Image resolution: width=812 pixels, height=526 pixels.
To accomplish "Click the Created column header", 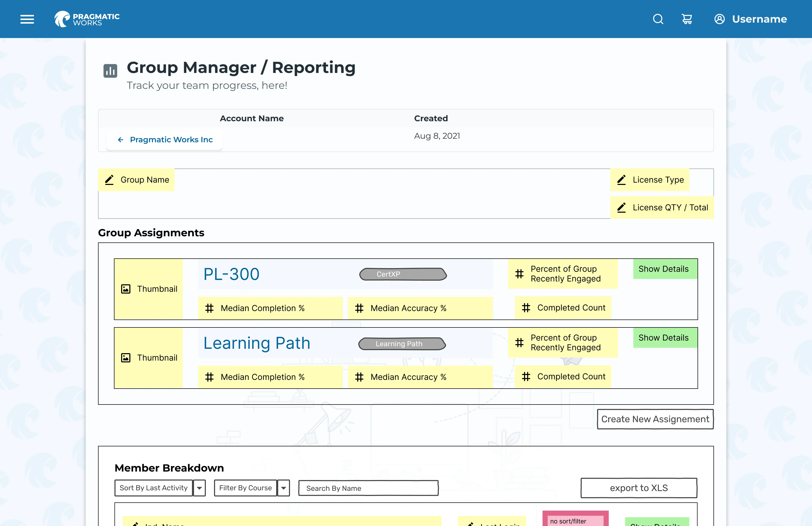I will [431, 118].
